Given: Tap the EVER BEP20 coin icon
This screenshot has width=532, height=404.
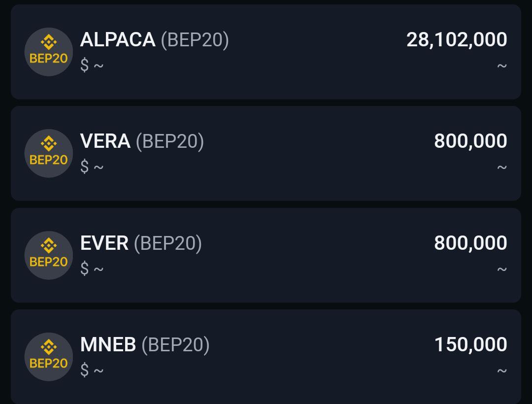Looking at the screenshot, I should [48, 255].
